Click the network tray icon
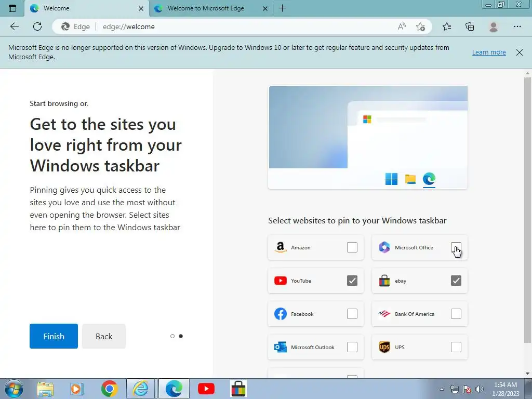This screenshot has width=532, height=399. pos(454,389)
